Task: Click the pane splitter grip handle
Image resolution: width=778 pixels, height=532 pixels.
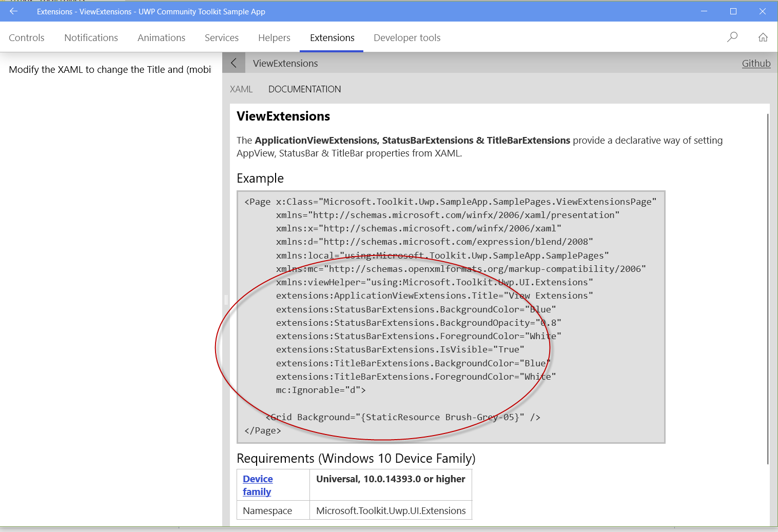Action: click(x=226, y=300)
